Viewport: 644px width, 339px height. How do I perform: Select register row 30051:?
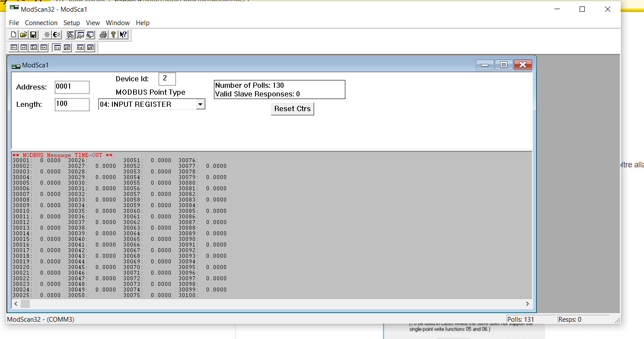click(147, 160)
